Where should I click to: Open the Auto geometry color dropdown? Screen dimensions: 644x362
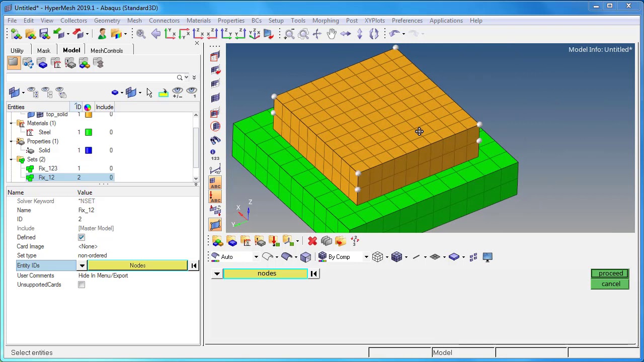pos(256,257)
